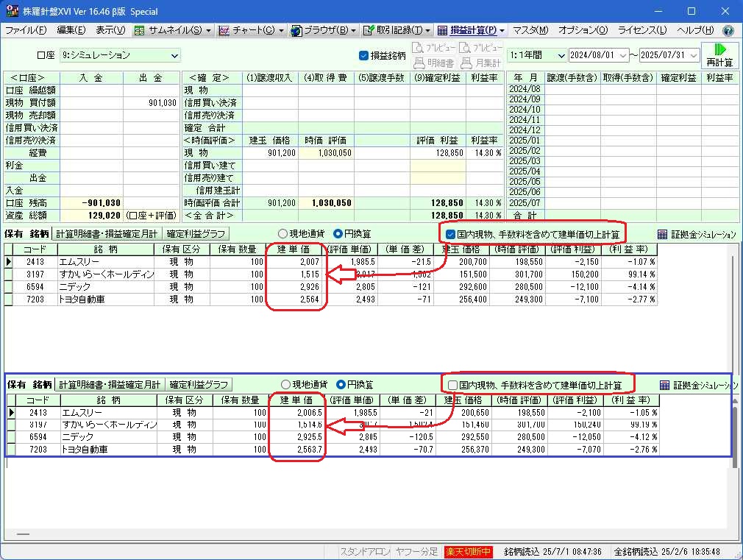Toggle the 損益銘柄 checkbox
Viewport: 743px width, 560px height.
tap(363, 55)
